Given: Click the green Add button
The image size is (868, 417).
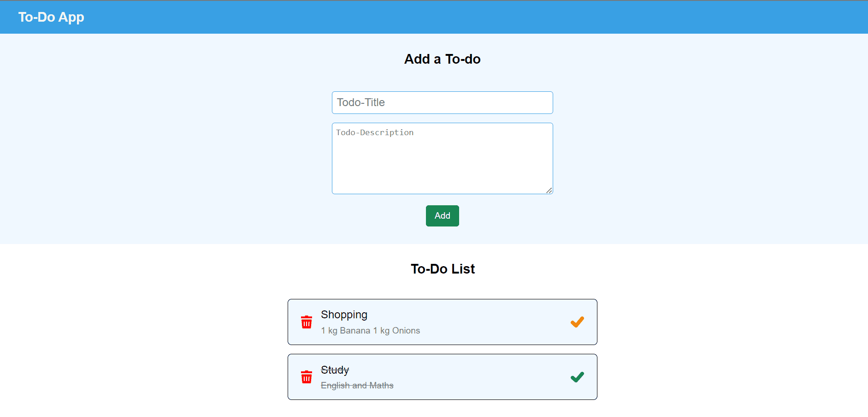Looking at the screenshot, I should pyautogui.click(x=443, y=216).
